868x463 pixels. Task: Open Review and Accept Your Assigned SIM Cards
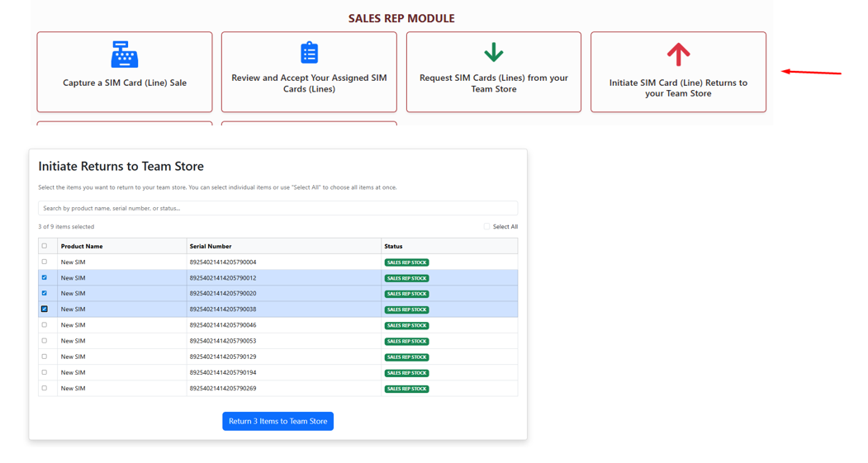click(x=309, y=83)
